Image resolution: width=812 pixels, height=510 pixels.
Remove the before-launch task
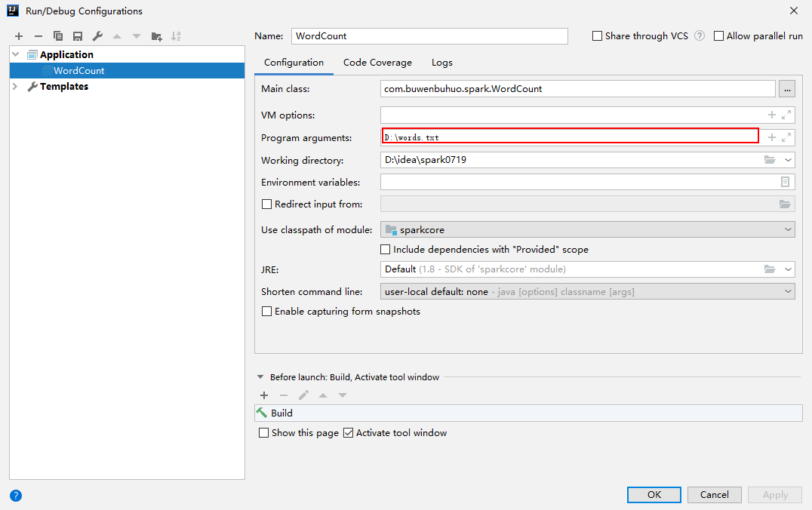coord(284,395)
